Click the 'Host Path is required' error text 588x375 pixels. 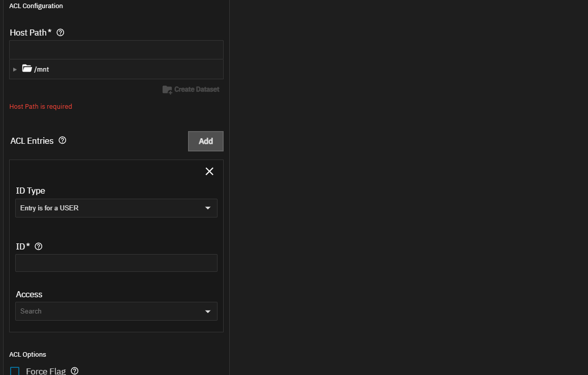(41, 107)
